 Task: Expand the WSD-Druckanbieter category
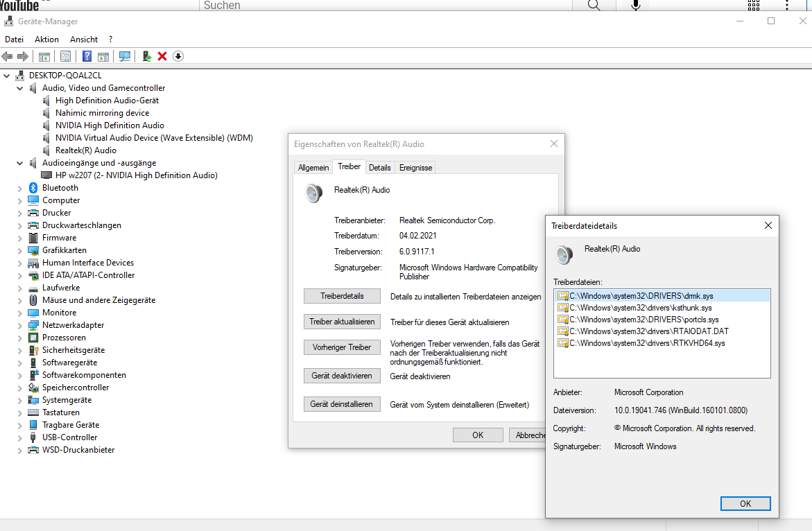(x=19, y=451)
